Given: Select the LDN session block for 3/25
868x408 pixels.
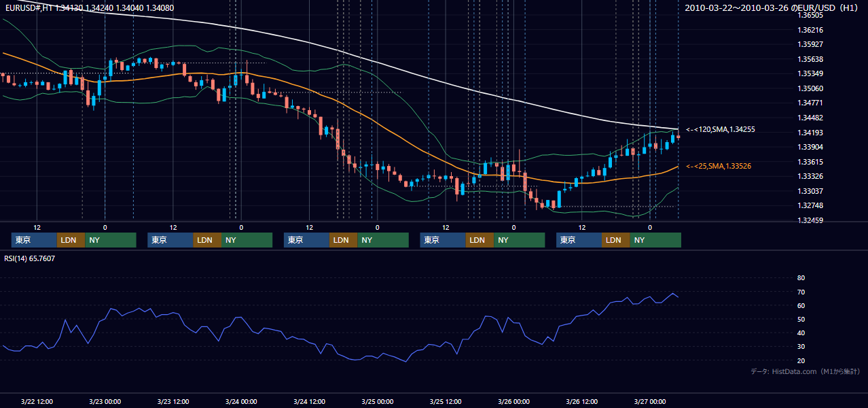Looking at the screenshot, I should click(x=480, y=240).
